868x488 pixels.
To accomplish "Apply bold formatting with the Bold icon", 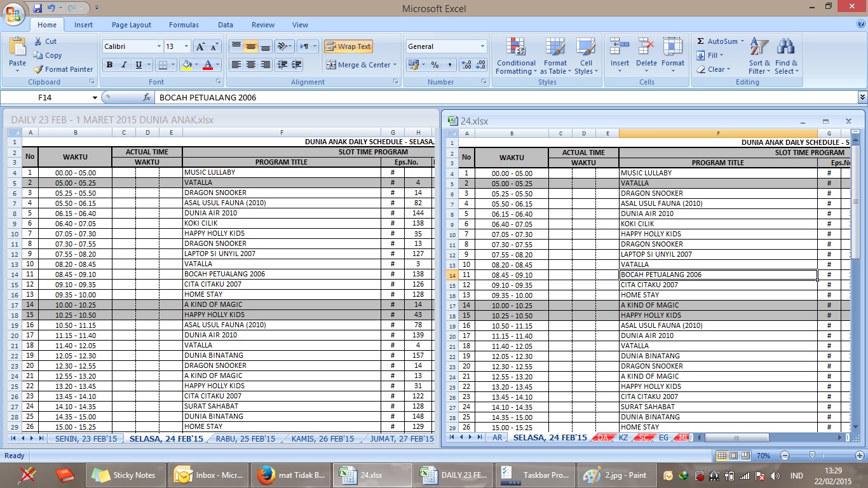I will [108, 64].
